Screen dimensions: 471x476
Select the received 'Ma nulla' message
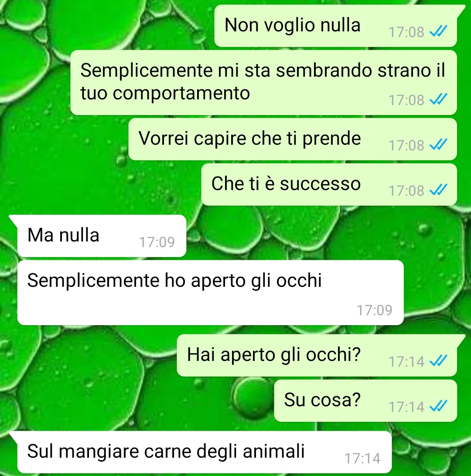click(102, 236)
